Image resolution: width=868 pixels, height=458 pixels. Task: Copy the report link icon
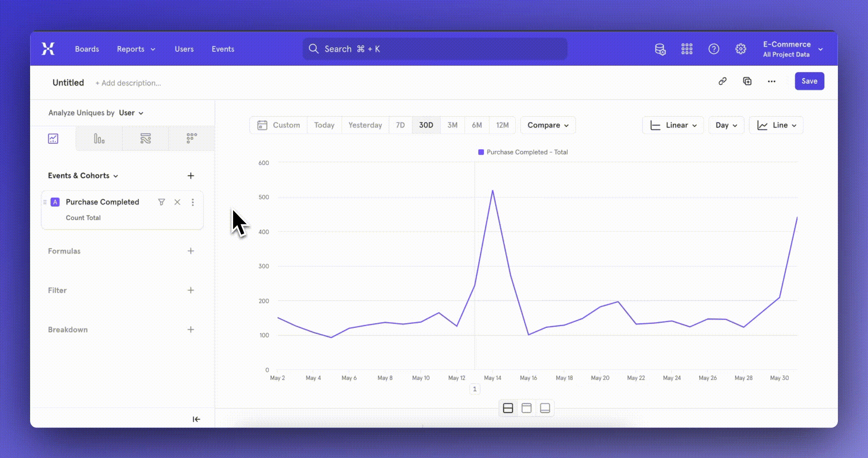click(723, 81)
